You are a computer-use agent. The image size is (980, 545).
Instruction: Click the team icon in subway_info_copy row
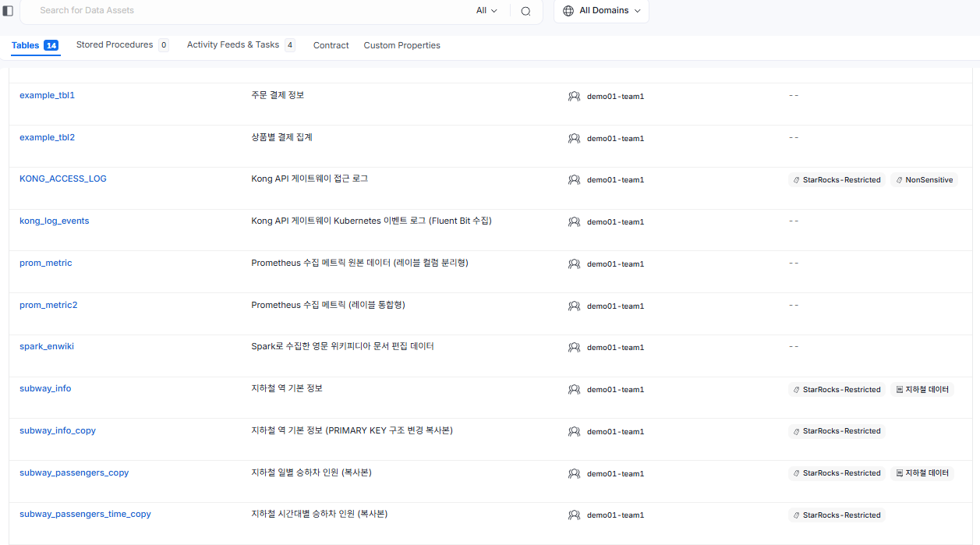(574, 432)
